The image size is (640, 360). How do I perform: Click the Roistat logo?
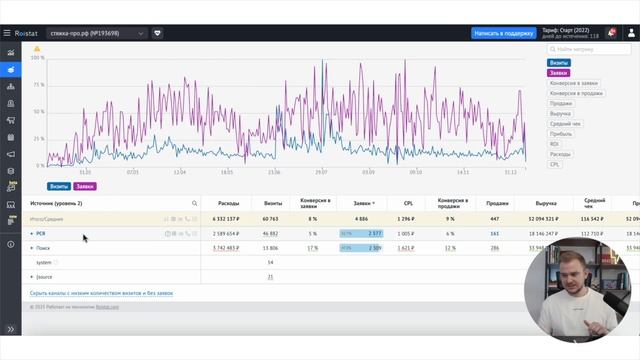coord(26,33)
